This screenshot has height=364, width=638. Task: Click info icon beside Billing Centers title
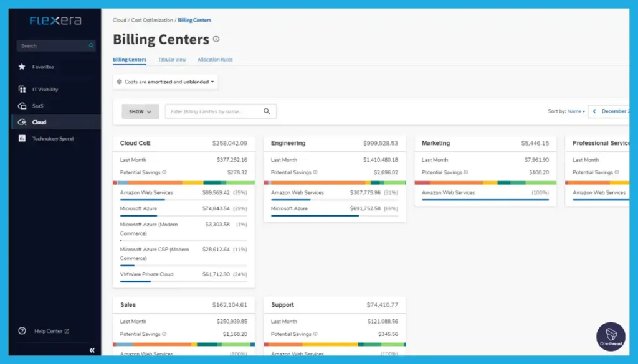(x=216, y=39)
